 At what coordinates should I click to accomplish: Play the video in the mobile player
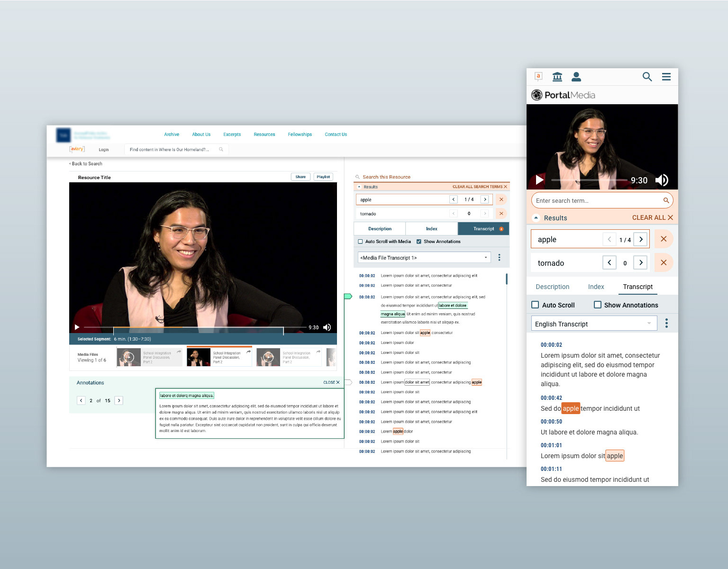point(539,180)
